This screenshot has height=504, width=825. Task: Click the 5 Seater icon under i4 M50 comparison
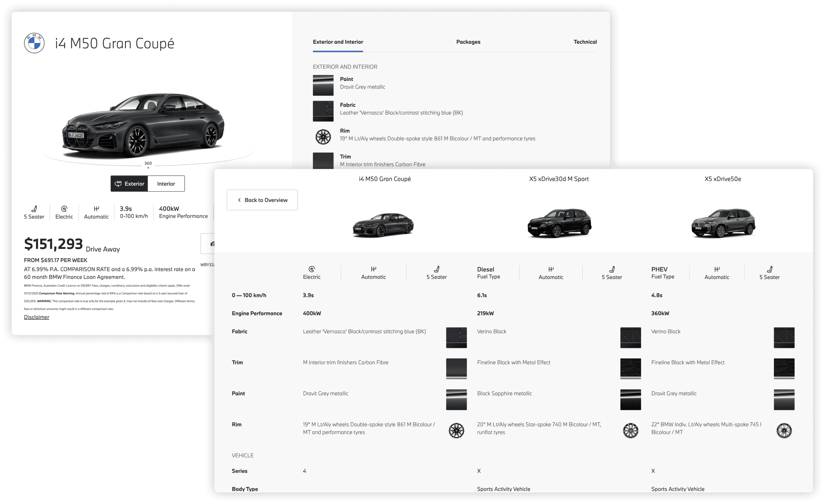[437, 269]
